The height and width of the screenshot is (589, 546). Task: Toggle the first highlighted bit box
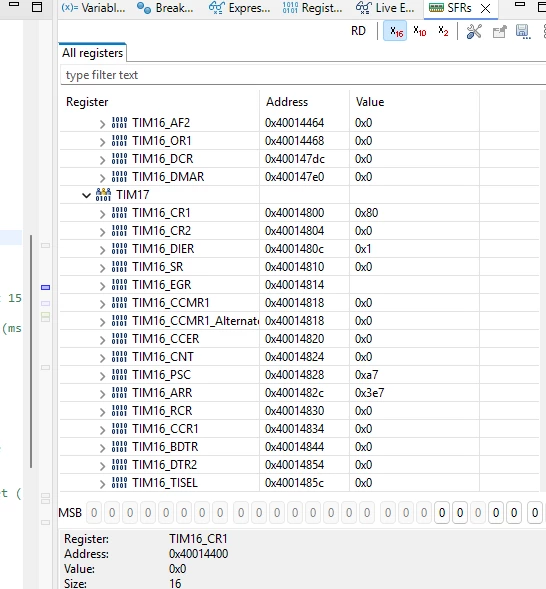442,512
